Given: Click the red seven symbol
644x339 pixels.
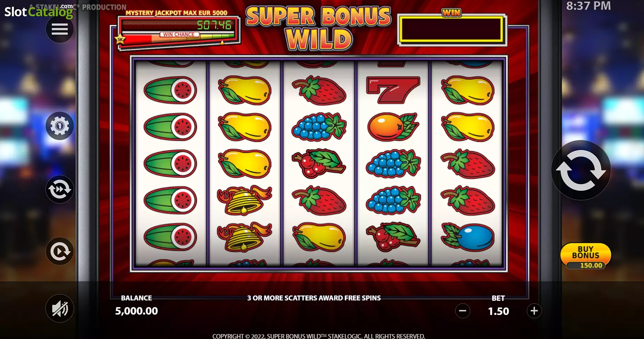Looking at the screenshot, I should click(x=393, y=90).
